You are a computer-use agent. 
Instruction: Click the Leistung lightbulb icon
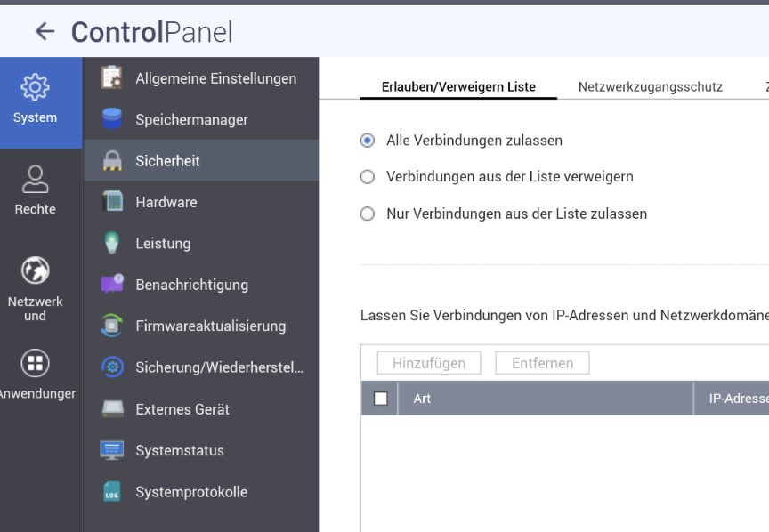pyautogui.click(x=112, y=243)
